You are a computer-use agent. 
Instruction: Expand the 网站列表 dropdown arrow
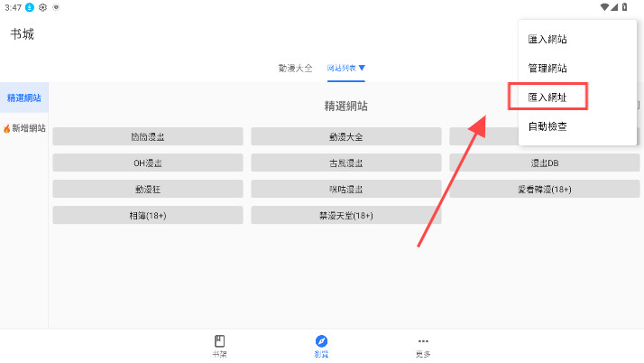click(x=362, y=68)
